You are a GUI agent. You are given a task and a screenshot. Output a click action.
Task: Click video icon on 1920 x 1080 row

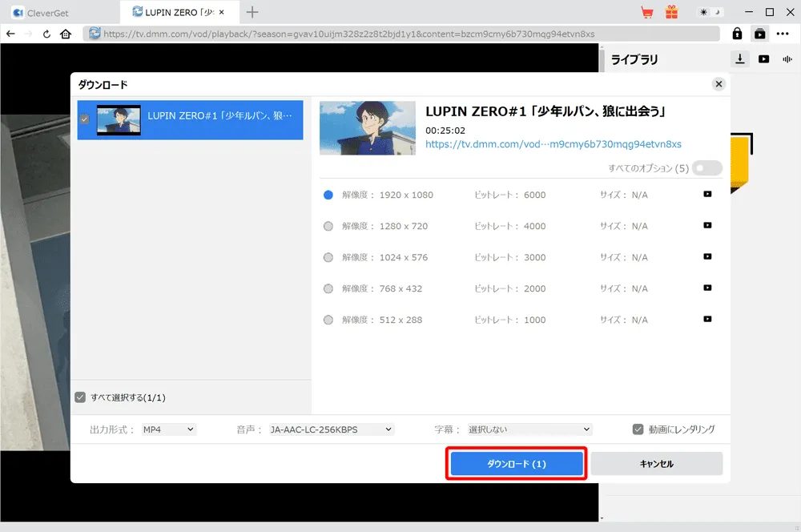pyautogui.click(x=707, y=194)
